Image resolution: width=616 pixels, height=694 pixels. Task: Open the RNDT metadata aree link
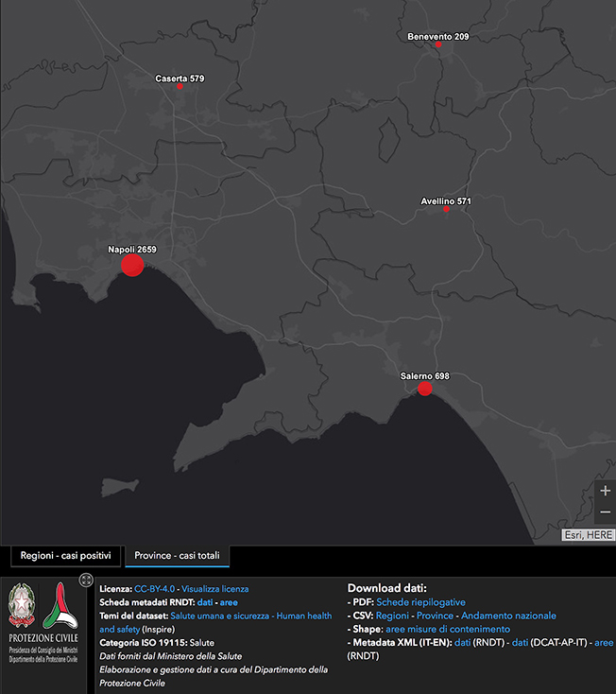click(229, 602)
